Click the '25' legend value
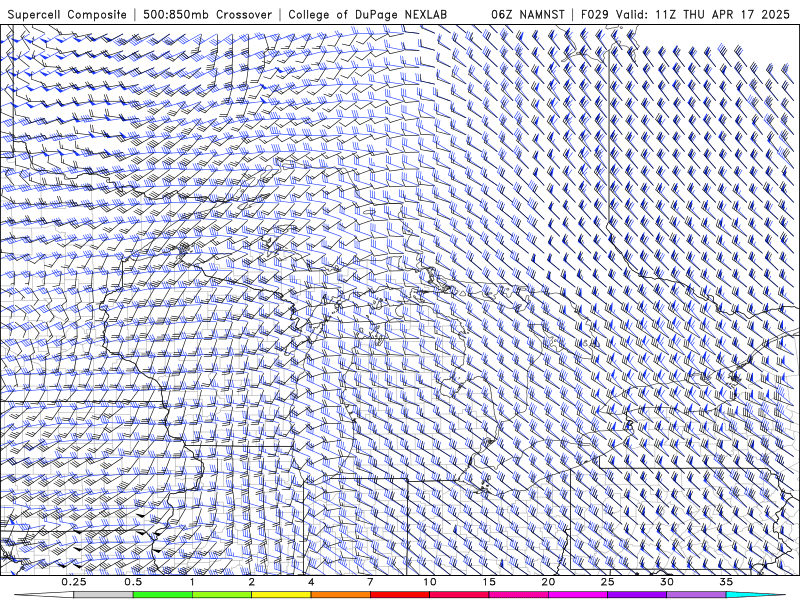This screenshot has width=800, height=600. pyautogui.click(x=607, y=582)
